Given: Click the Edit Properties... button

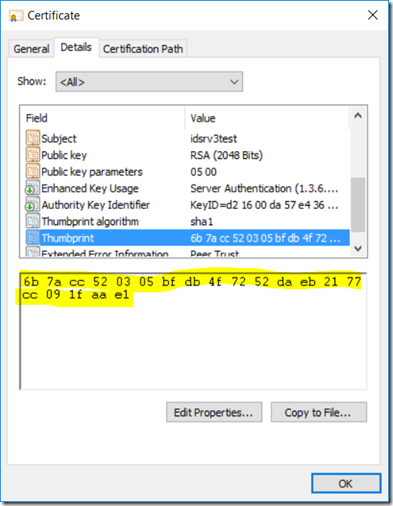Looking at the screenshot, I should click(214, 412).
